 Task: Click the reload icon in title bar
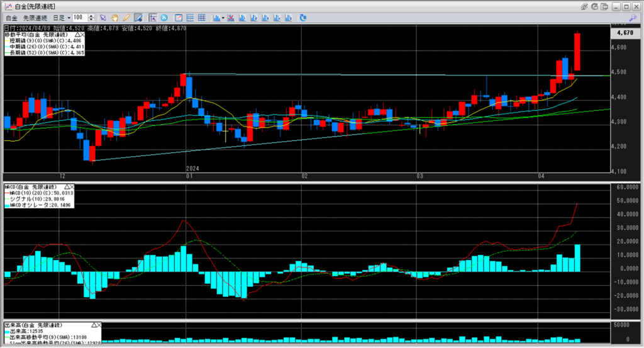[596, 6]
